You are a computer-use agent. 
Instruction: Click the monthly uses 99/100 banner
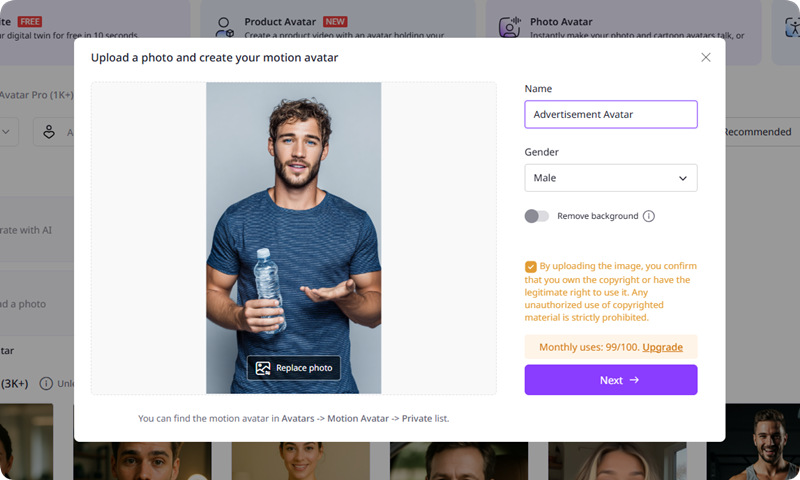point(583,347)
